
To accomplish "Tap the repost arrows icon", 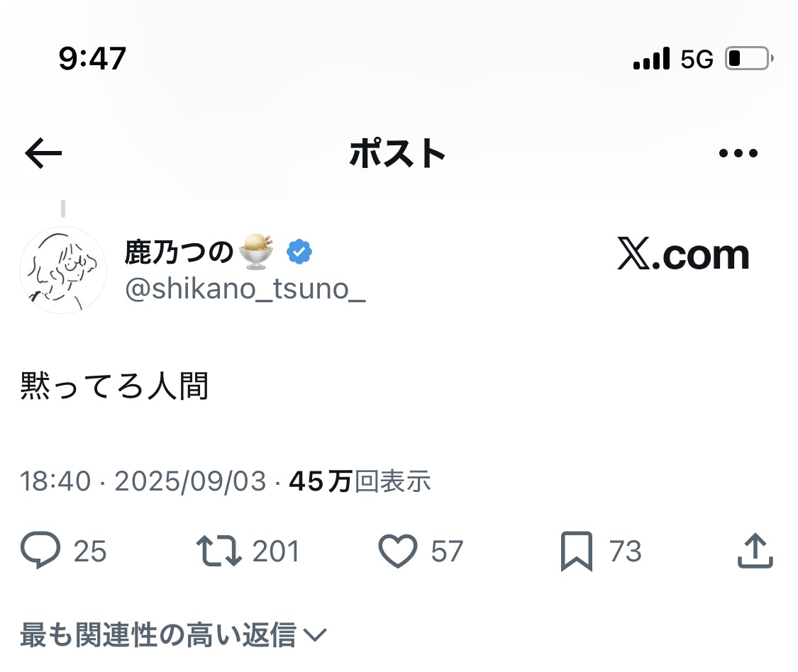I will (219, 551).
